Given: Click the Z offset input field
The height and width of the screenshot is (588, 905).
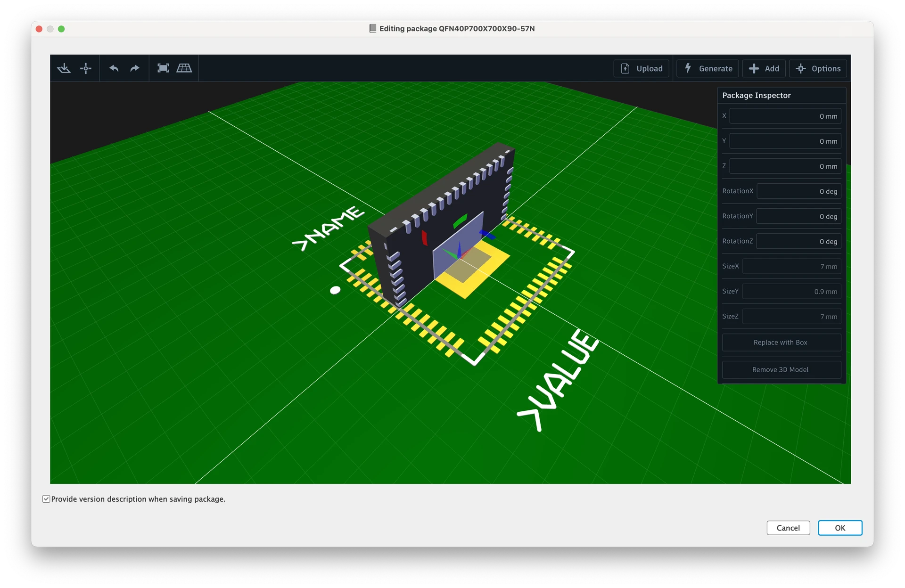Looking at the screenshot, I should point(785,166).
